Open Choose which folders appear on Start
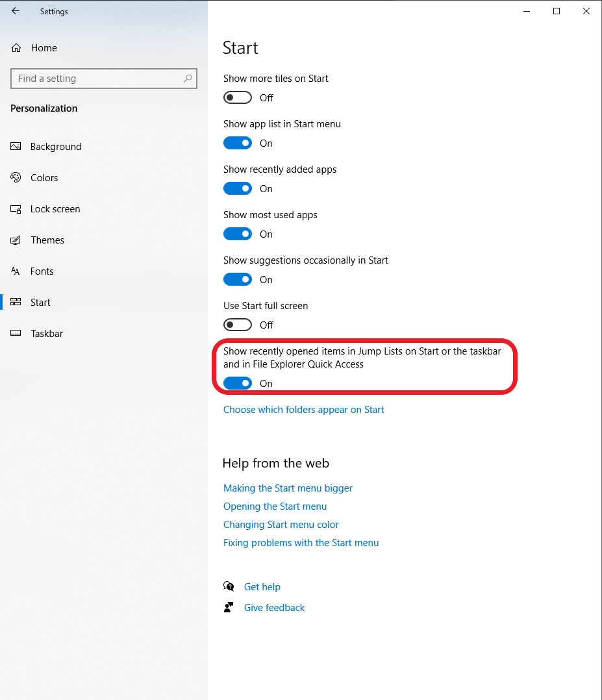The width and height of the screenshot is (602, 700). (303, 410)
